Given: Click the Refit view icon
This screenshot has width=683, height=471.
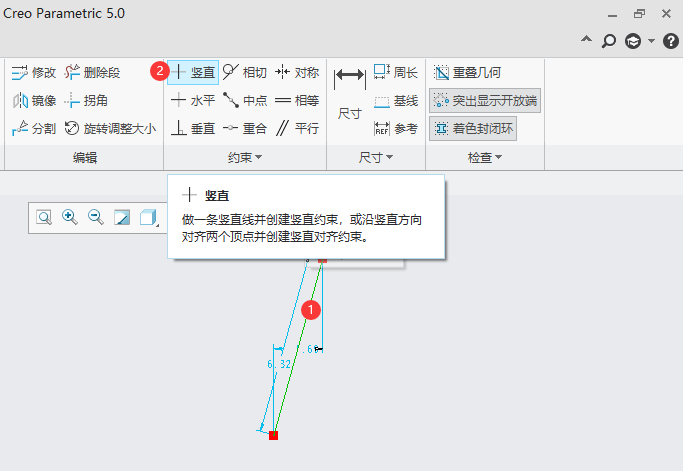Looking at the screenshot, I should [44, 217].
